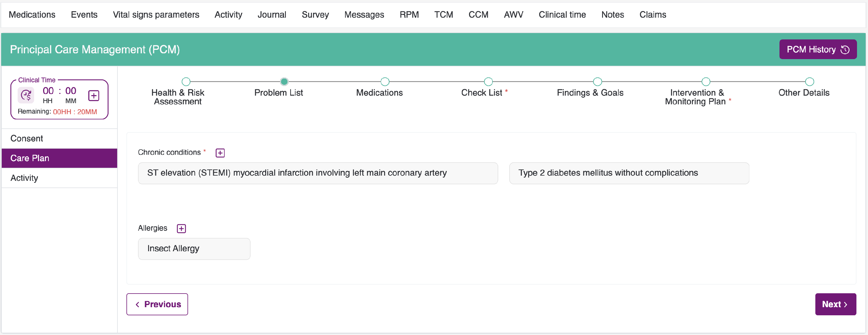Go to the Health & Risk Assessment step
The width and height of the screenshot is (868, 335).
186,82
